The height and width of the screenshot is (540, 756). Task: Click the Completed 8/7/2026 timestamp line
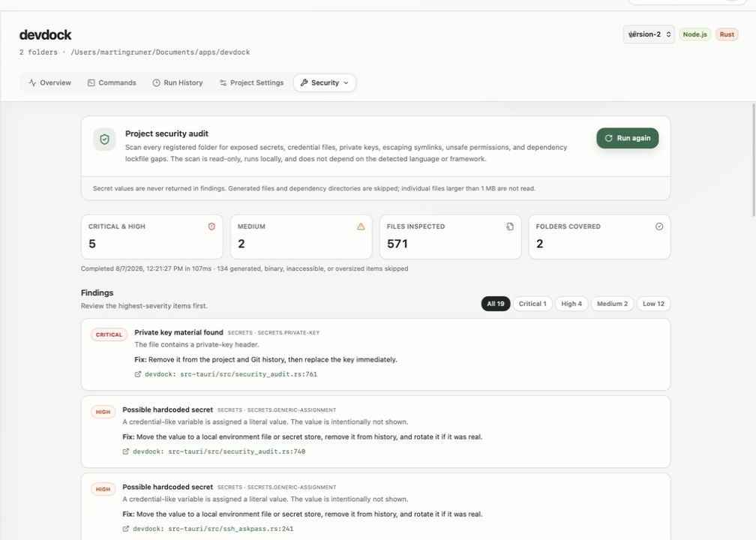point(244,268)
